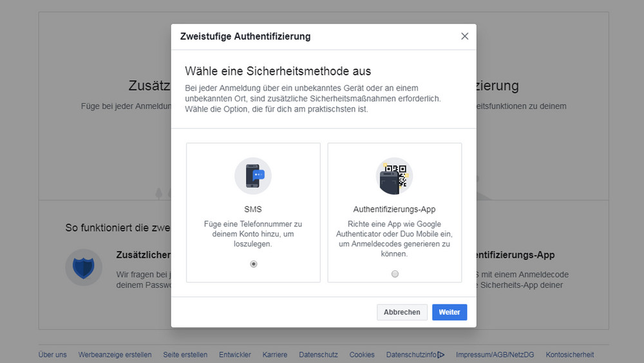This screenshot has height=363, width=644.
Task: Choose the Authentifizierungs-App option label
Action: coord(394,210)
